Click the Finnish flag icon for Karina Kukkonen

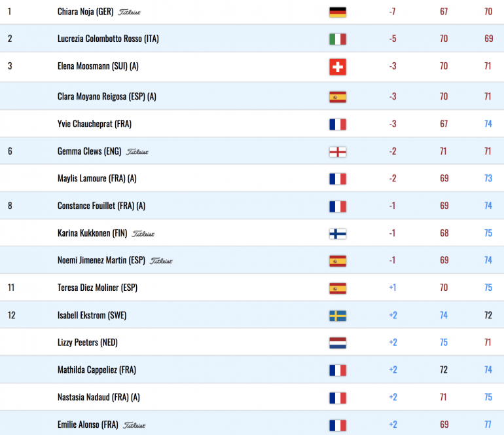(x=338, y=234)
